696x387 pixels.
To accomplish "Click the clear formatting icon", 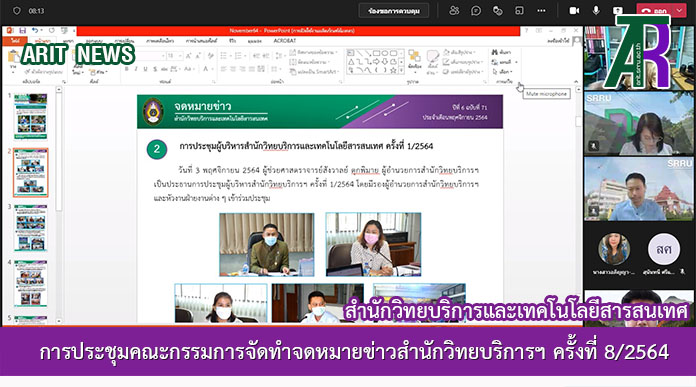I will coord(210,56).
